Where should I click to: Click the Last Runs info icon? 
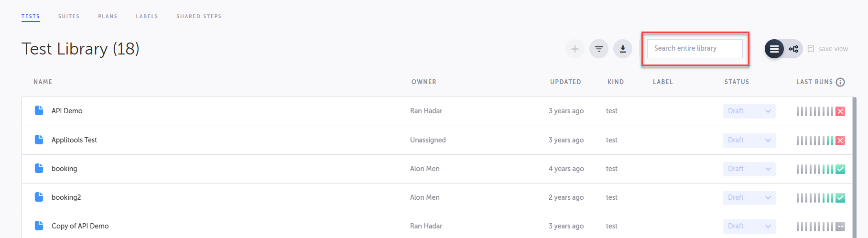point(840,82)
